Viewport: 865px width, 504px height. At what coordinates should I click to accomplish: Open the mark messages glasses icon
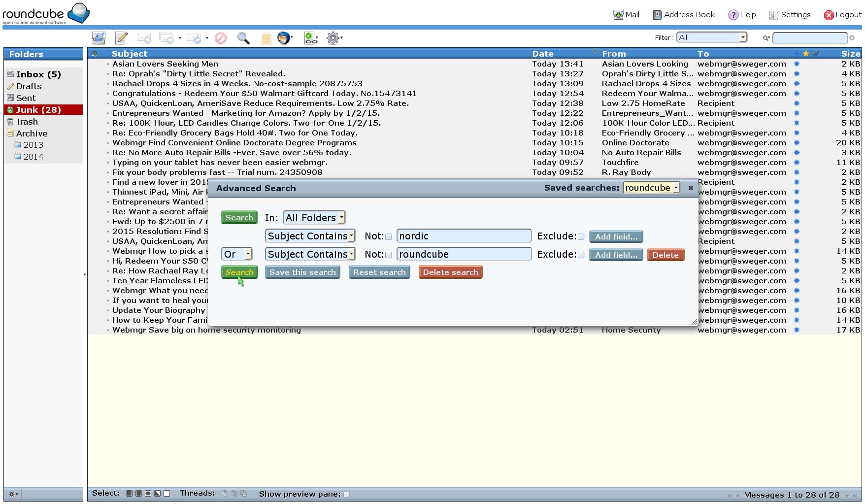[310, 37]
